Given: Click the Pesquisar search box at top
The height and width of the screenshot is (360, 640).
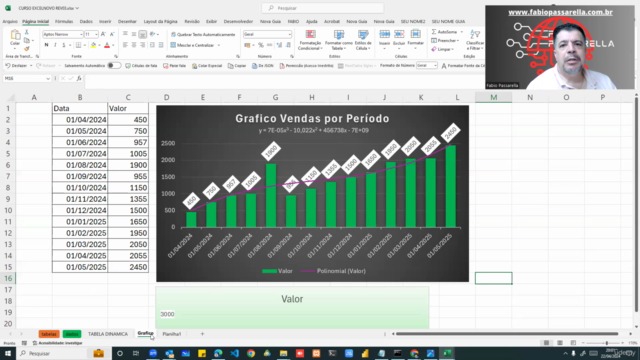Looking at the screenshot, I should click(322, 8).
